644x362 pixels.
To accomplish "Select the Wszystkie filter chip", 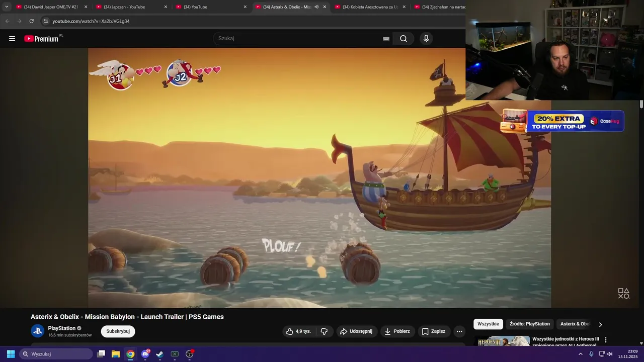I will 488,324.
